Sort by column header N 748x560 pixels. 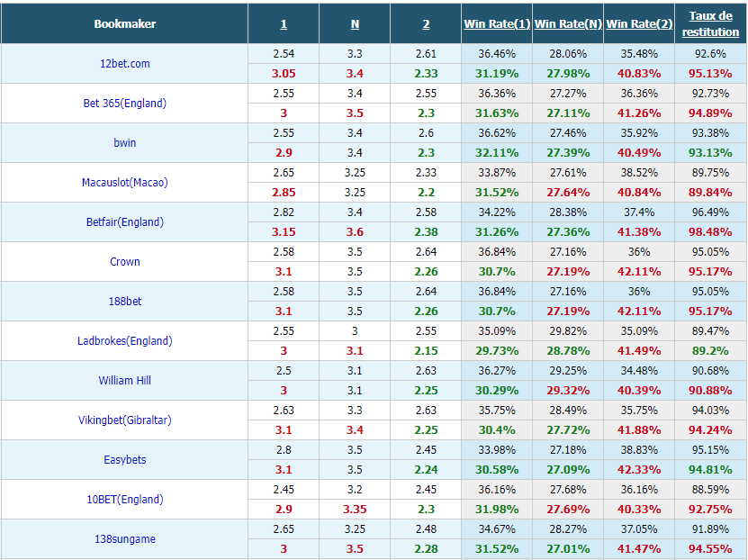click(355, 23)
